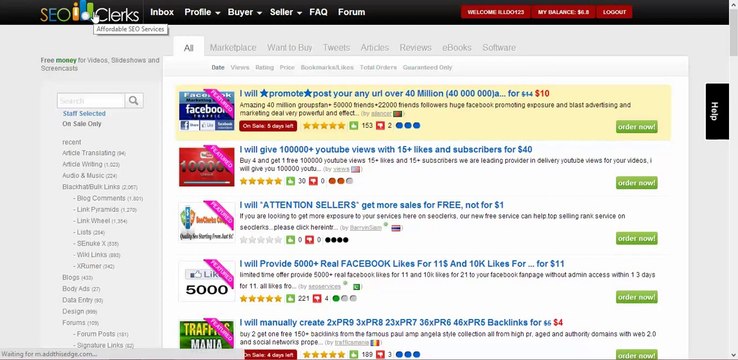738x360 pixels.
Task: Open the Buyer dropdown menu
Action: click(245, 12)
